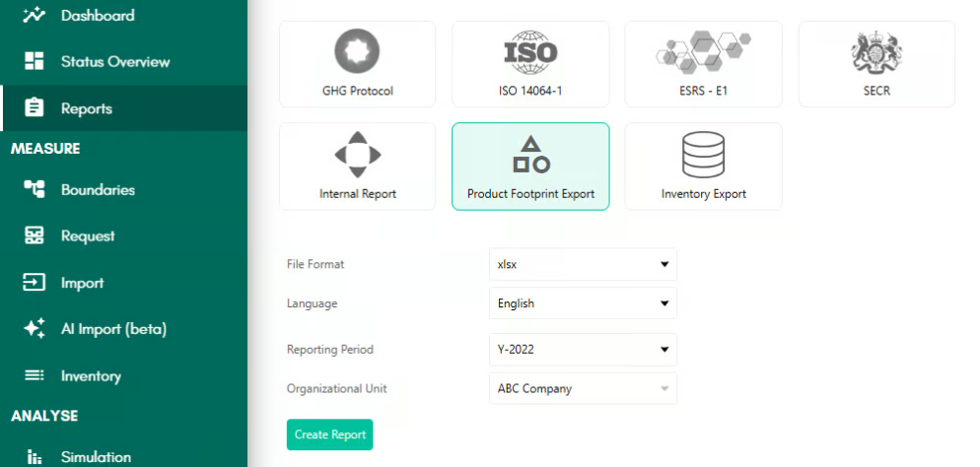Select Product Footprint Export label
This screenshot has width=980, height=467.
tap(530, 193)
